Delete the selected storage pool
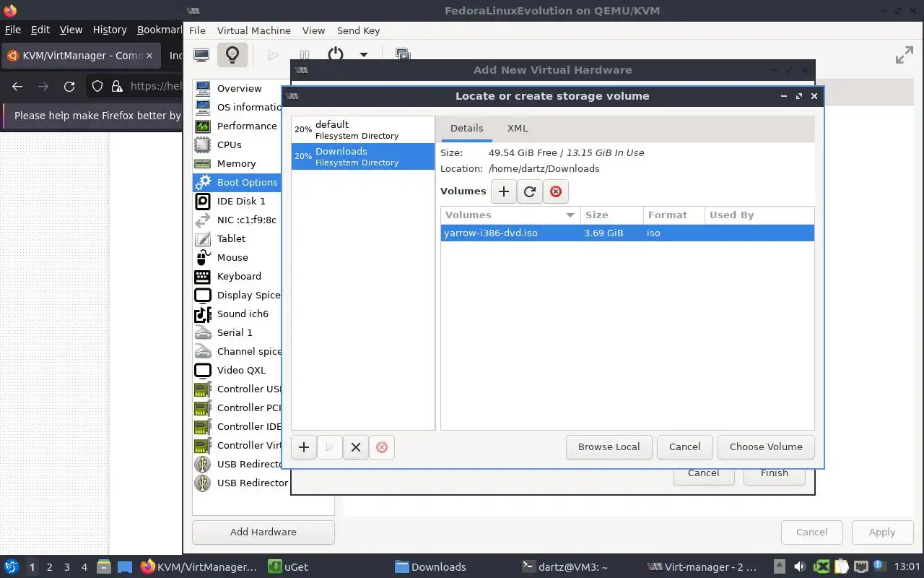The height and width of the screenshot is (578, 924). [x=382, y=447]
